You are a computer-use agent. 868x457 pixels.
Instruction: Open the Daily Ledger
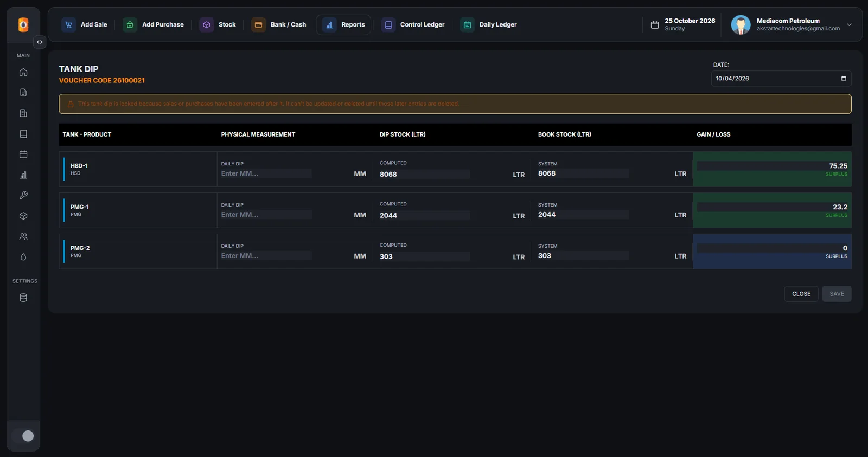[488, 25]
